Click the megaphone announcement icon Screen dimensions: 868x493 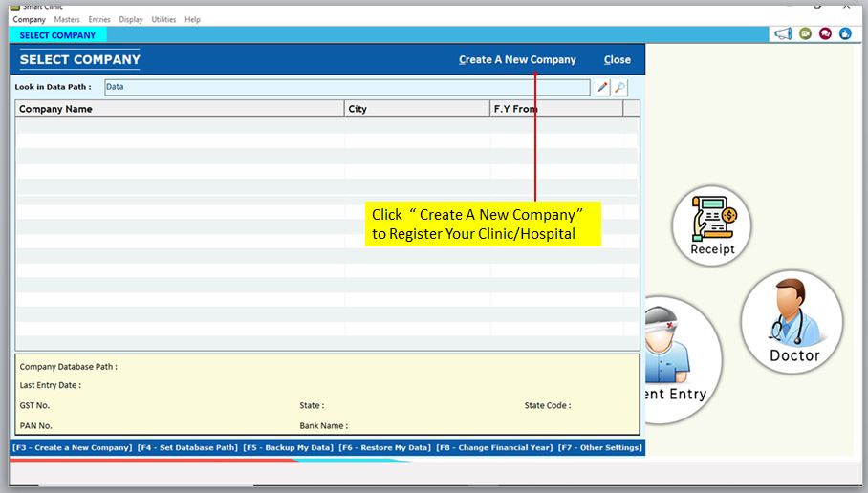(x=783, y=34)
